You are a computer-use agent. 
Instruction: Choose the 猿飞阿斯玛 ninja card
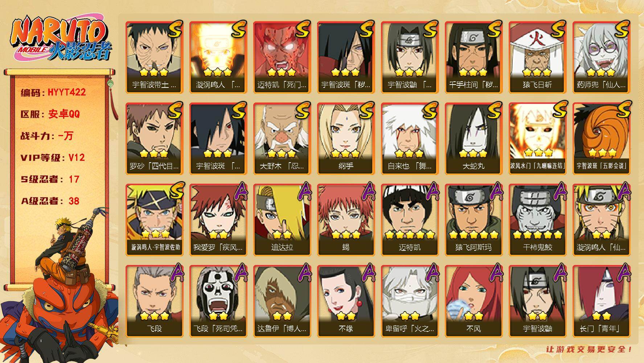473,220
